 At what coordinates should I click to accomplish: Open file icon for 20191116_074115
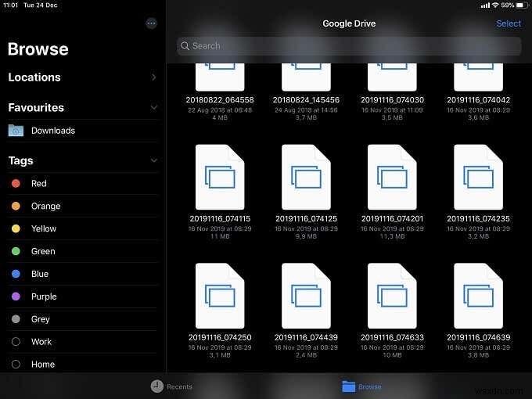coord(220,177)
